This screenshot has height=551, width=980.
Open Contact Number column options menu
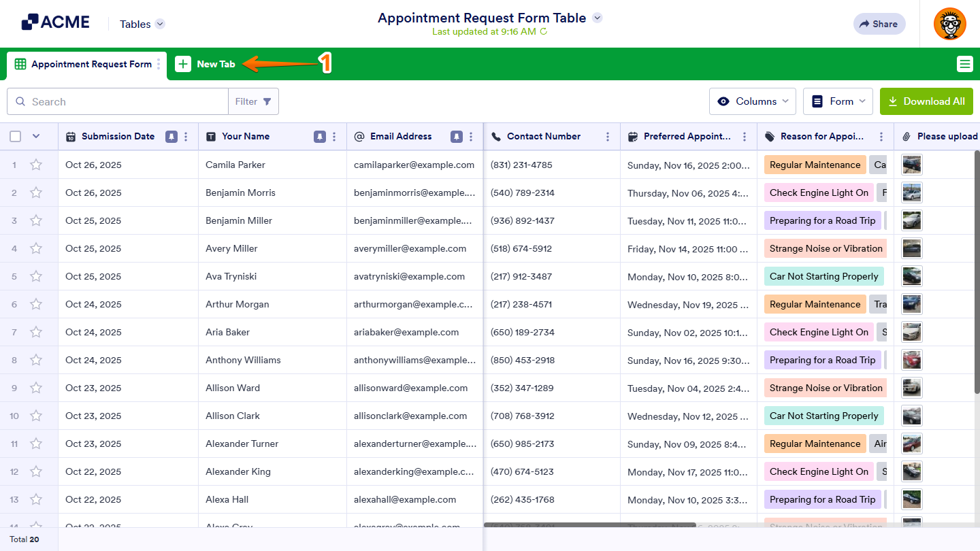point(608,137)
